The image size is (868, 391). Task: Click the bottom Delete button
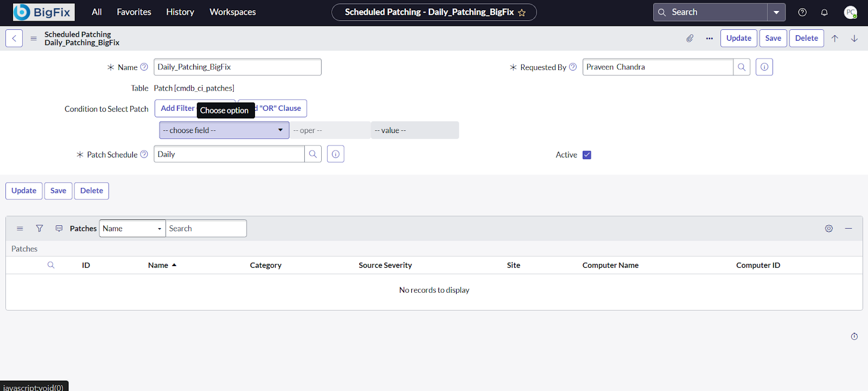92,191
